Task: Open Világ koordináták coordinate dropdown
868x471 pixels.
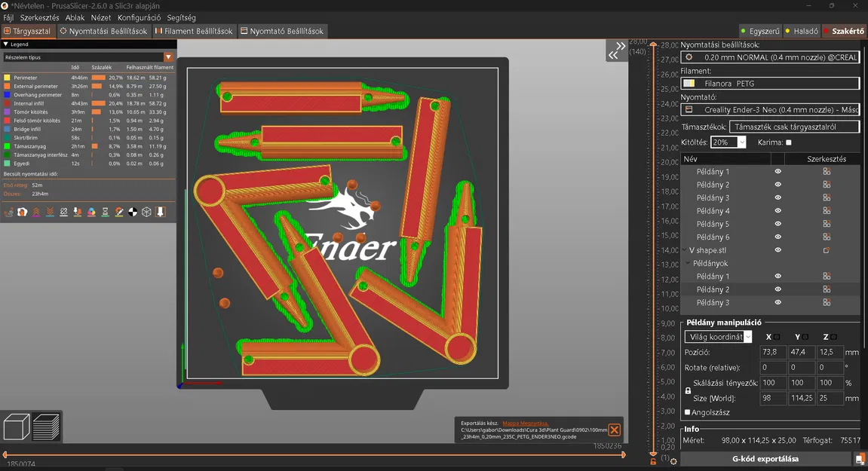Action: (x=718, y=337)
